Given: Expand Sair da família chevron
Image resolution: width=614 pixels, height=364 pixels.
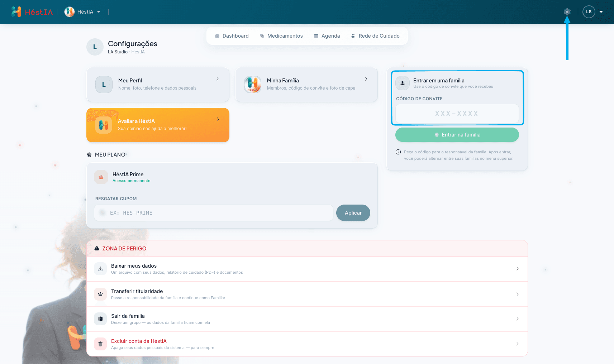Looking at the screenshot, I should pyautogui.click(x=518, y=319).
